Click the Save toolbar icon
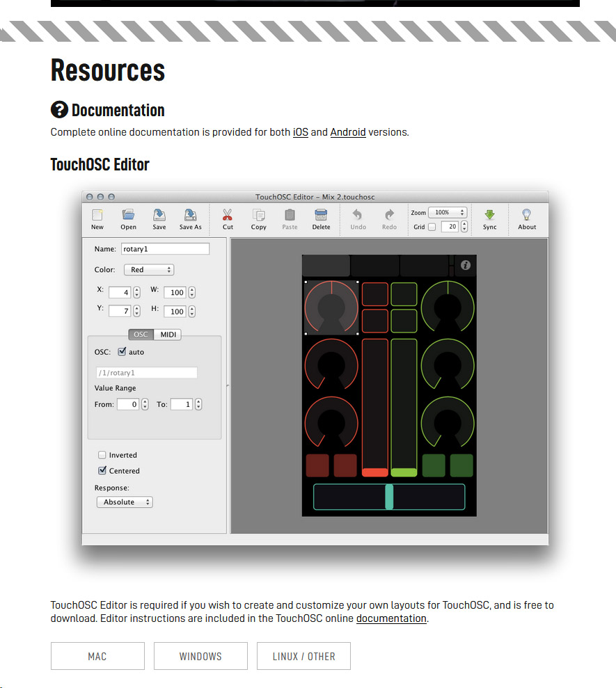 [x=159, y=215]
